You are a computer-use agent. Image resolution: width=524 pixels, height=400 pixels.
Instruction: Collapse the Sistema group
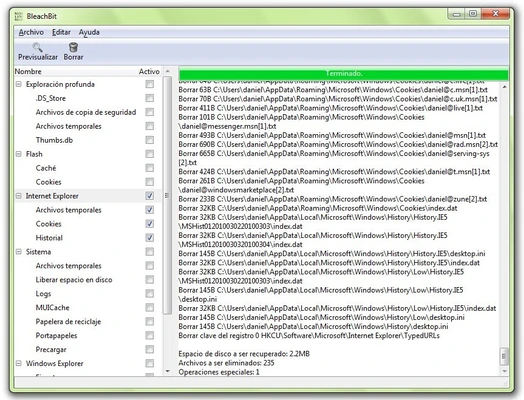[x=19, y=252]
